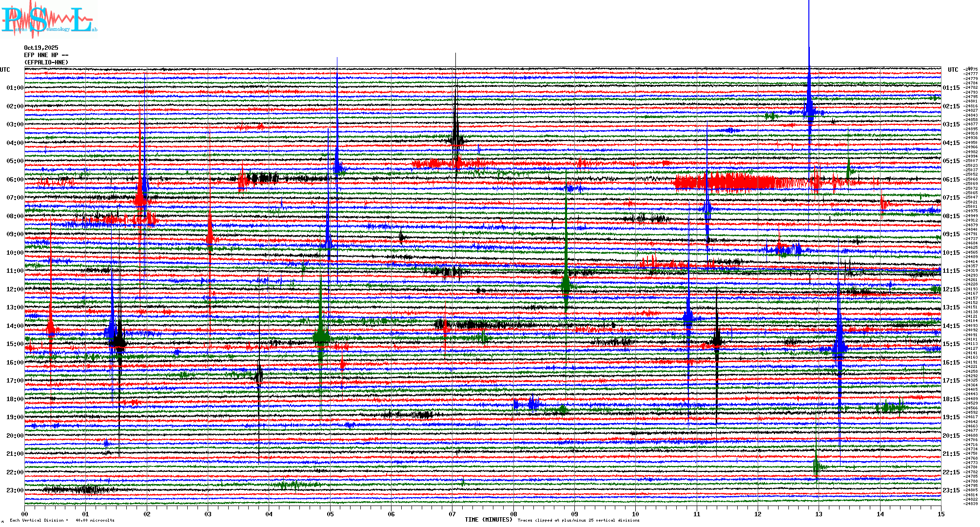Click the 01:15 label on right axis
This screenshot has width=980, height=527.
[951, 88]
